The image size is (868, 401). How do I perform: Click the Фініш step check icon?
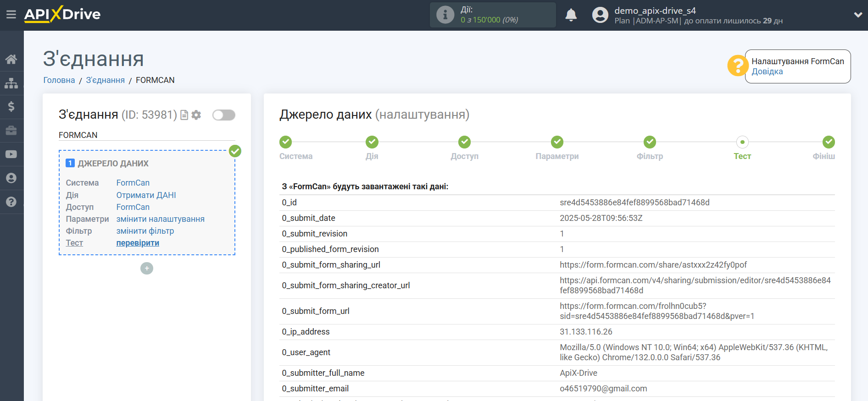(829, 142)
